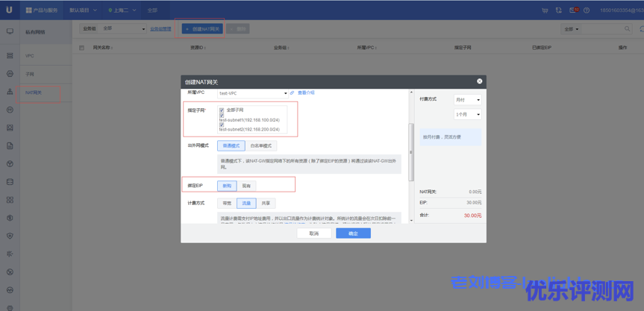Click the dialog scrollbar up arrow

click(411, 92)
